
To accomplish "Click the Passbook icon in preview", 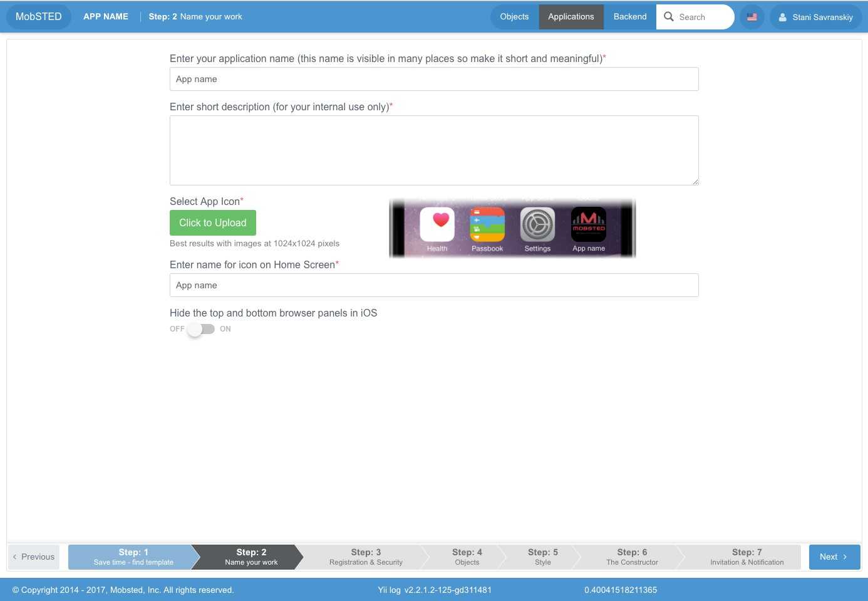I will click(x=487, y=224).
